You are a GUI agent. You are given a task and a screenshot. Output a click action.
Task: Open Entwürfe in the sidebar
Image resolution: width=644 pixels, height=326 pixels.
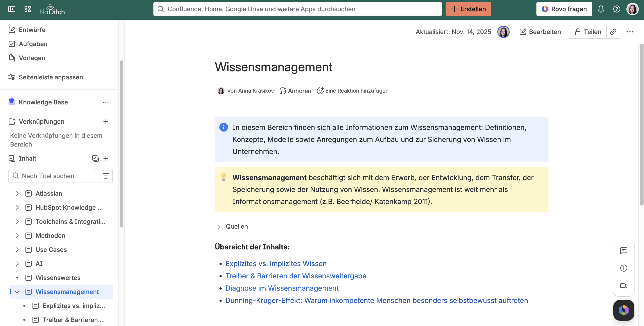click(x=27, y=30)
